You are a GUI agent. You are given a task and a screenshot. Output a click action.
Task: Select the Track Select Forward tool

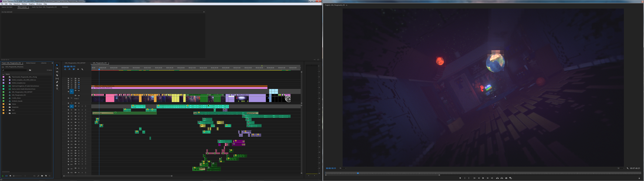pyautogui.click(x=57, y=68)
